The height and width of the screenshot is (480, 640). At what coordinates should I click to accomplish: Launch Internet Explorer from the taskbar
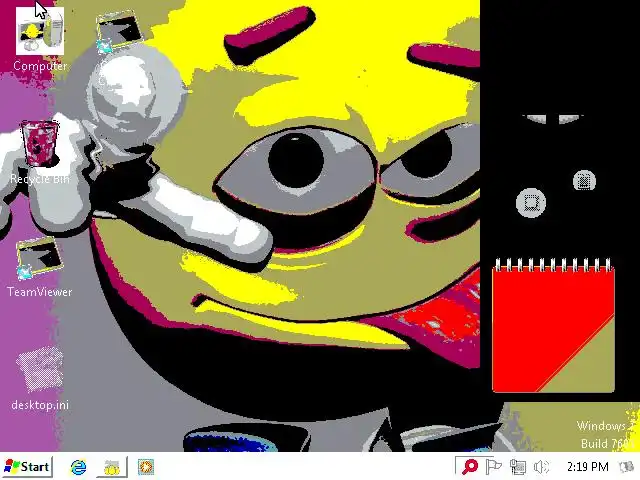(x=78, y=467)
